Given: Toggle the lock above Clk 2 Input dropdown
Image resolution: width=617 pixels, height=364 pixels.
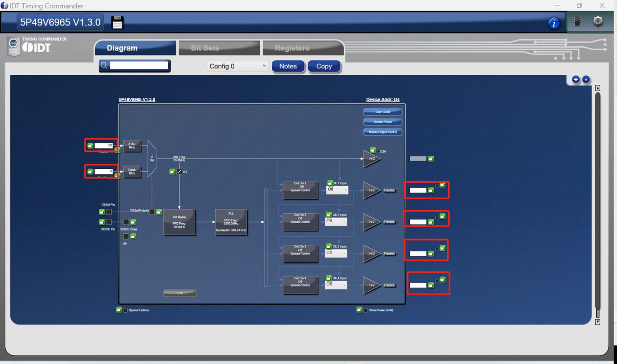Looking at the screenshot, I should [329, 215].
